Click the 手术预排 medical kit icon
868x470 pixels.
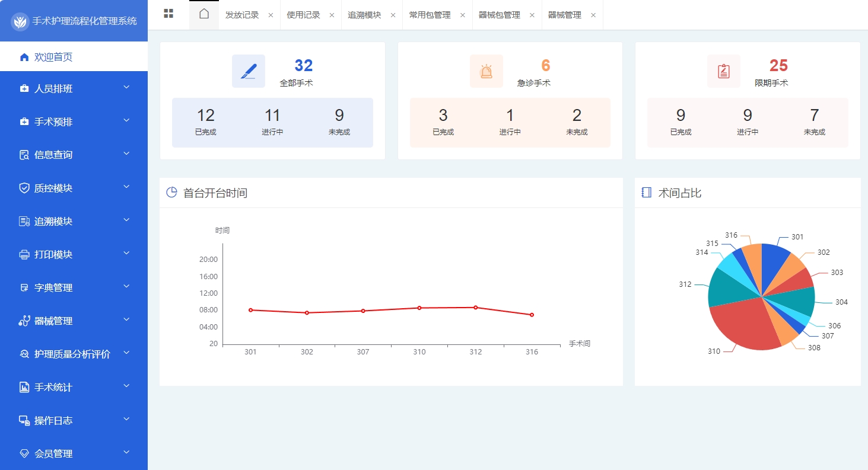pyautogui.click(x=24, y=122)
